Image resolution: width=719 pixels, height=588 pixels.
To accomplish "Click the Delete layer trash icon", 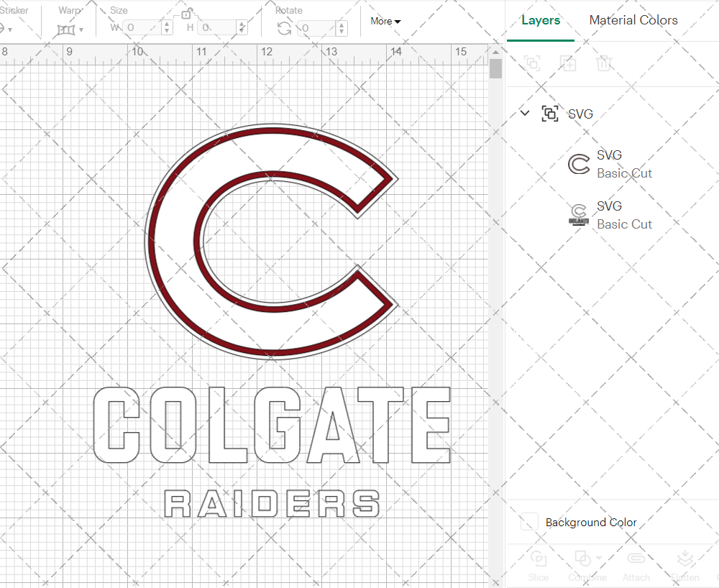I will (x=604, y=63).
